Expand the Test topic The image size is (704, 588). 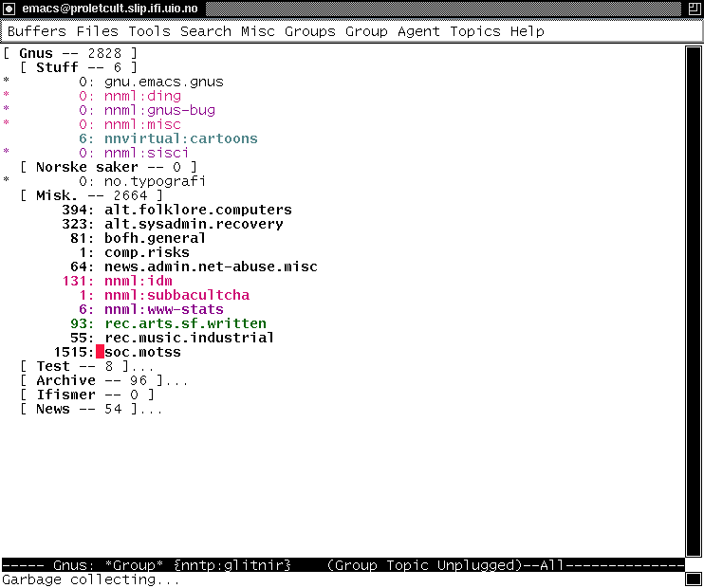87,367
